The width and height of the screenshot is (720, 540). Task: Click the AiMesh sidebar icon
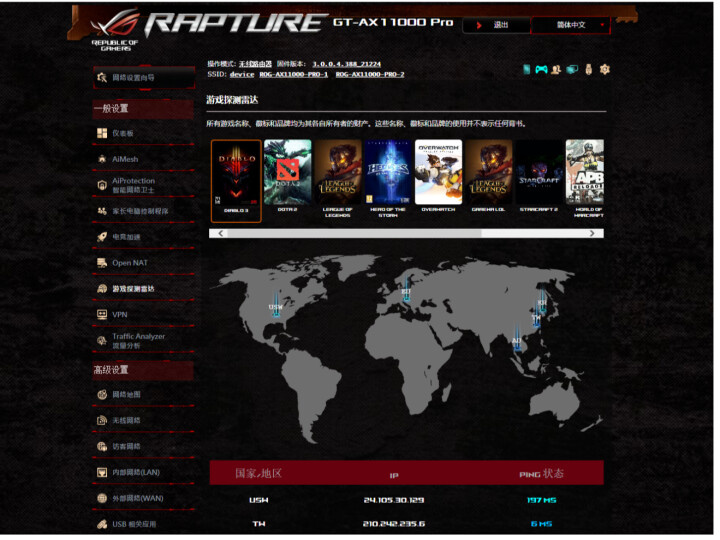click(102, 159)
